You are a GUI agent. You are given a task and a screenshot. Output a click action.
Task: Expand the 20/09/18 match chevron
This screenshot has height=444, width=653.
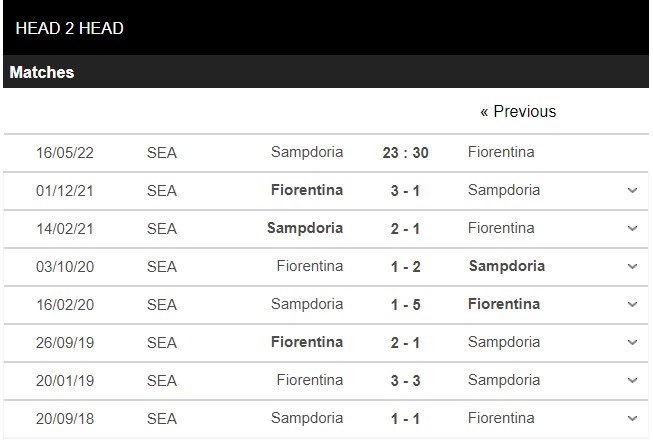coord(632,418)
